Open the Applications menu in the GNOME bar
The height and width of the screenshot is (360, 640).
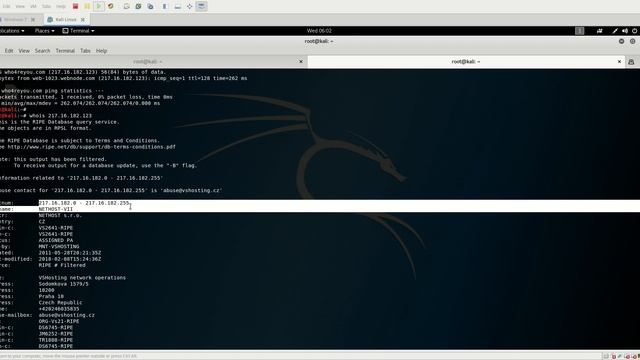point(12,31)
